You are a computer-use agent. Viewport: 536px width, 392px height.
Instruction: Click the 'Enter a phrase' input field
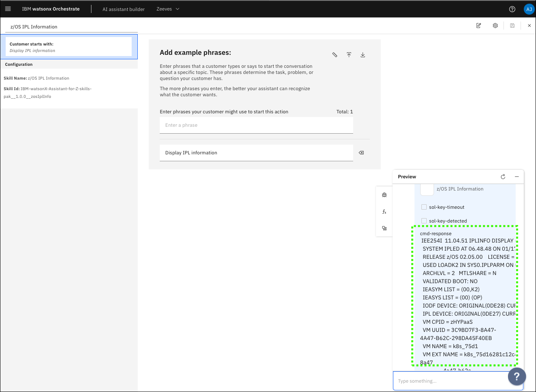[x=256, y=125]
